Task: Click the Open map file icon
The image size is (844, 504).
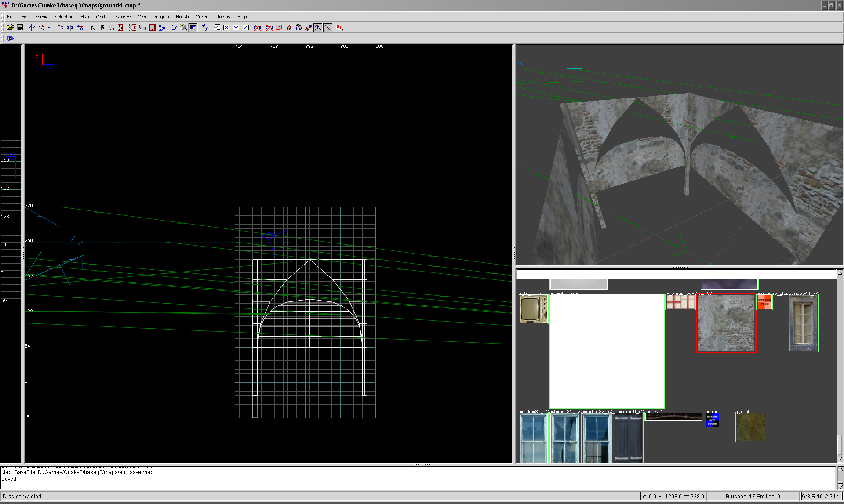Action: pyautogui.click(x=10, y=27)
